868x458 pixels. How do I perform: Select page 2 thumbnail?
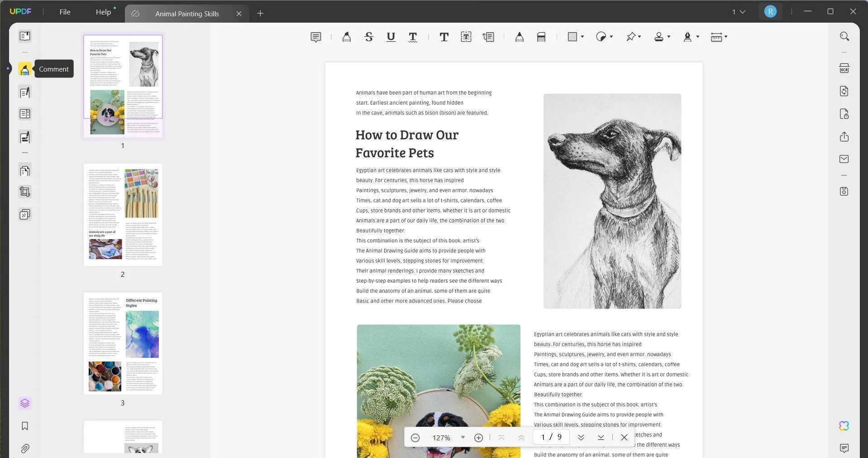[x=123, y=215]
